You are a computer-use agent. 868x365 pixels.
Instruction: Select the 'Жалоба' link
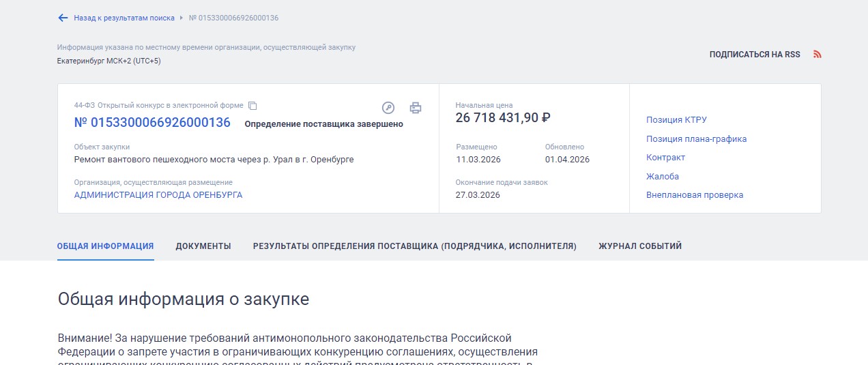[662, 177]
